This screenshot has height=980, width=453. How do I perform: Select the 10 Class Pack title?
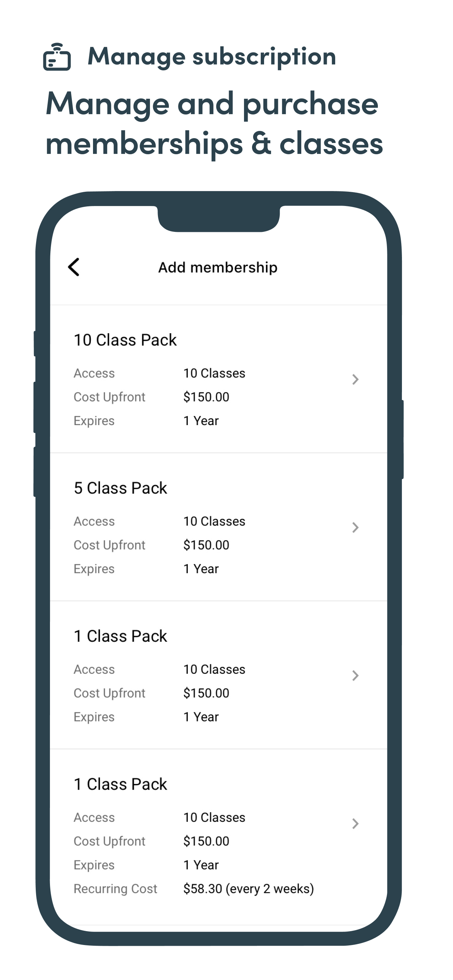click(125, 340)
